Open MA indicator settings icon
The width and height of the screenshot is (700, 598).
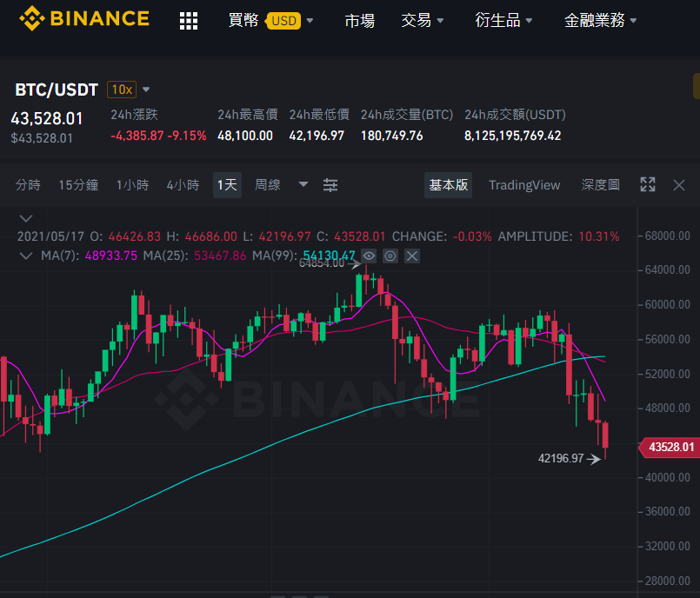(x=390, y=256)
